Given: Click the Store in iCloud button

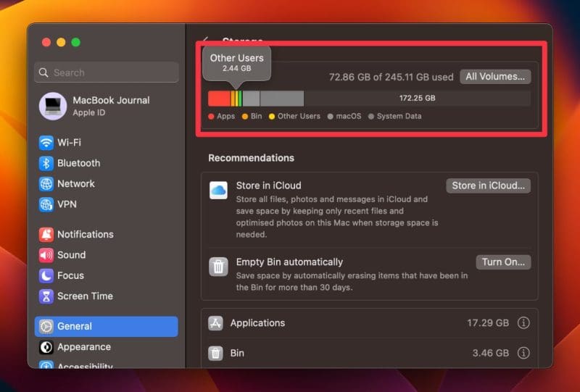Looking at the screenshot, I should (x=488, y=185).
